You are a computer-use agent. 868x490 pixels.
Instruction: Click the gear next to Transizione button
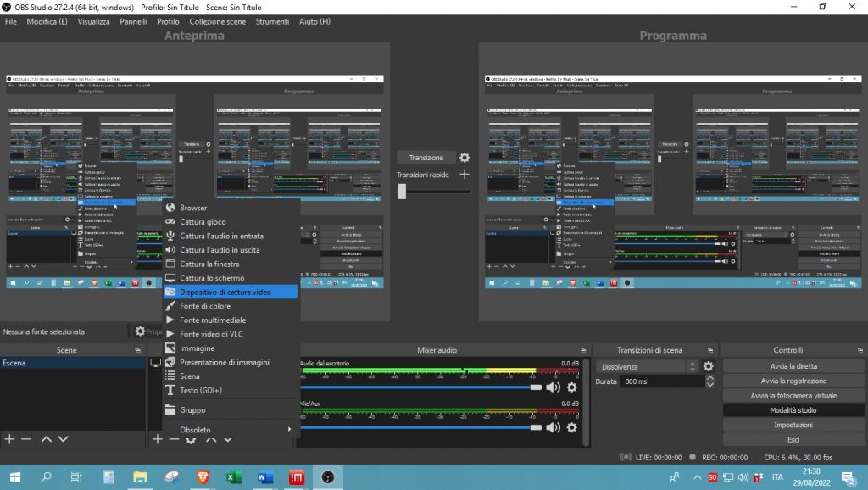click(x=464, y=158)
